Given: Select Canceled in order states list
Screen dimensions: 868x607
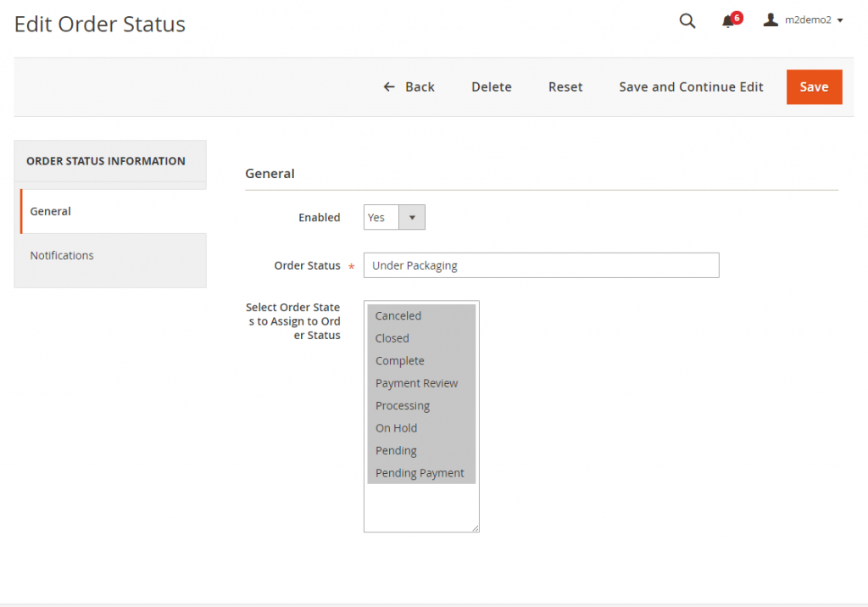Looking at the screenshot, I should tap(398, 315).
